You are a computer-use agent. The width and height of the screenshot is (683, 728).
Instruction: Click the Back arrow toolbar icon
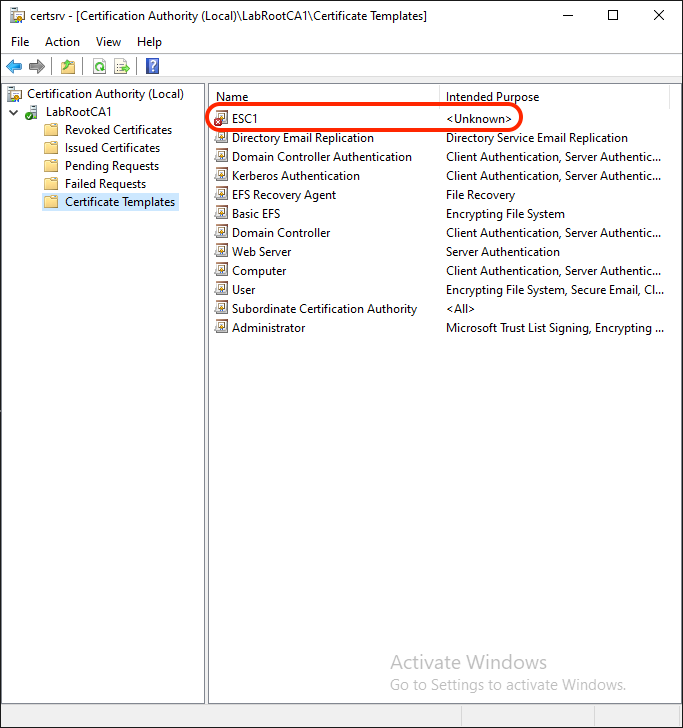14,66
